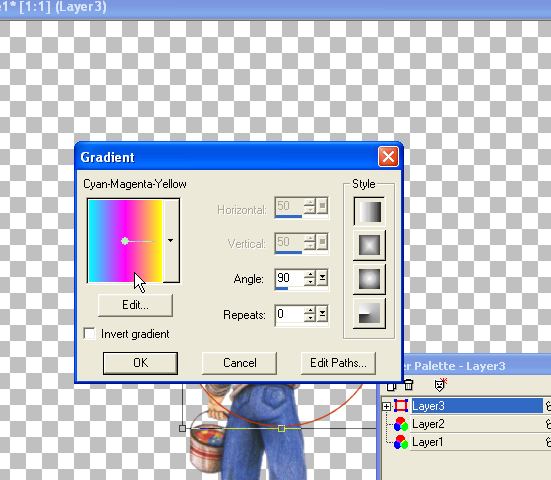The image size is (551, 480).
Task: Click the Layer3 vector layer icon
Action: pos(401,406)
